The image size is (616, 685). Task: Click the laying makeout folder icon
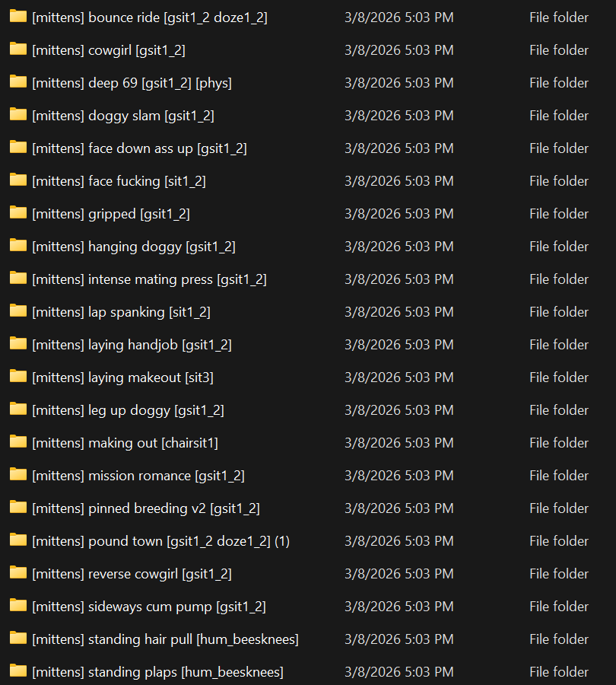(x=18, y=376)
